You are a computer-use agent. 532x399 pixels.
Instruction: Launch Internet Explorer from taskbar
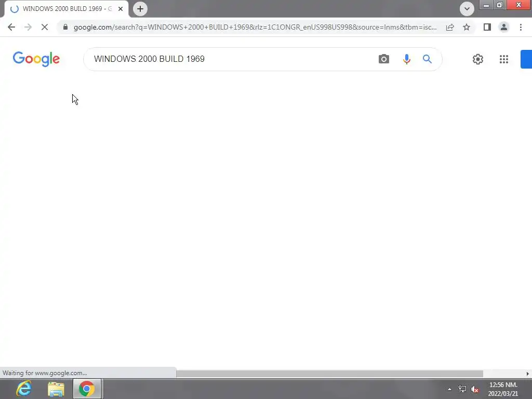click(x=24, y=389)
